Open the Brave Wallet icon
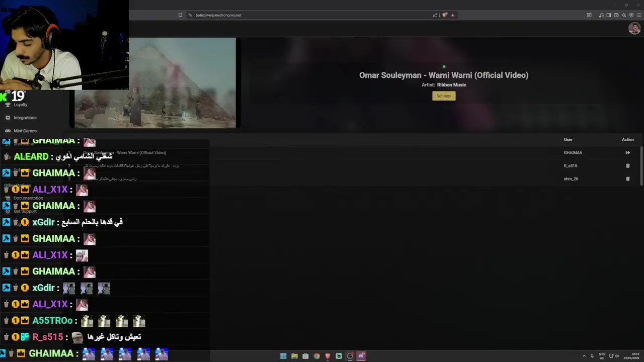Viewport: 644px width, 362px height. [616, 15]
